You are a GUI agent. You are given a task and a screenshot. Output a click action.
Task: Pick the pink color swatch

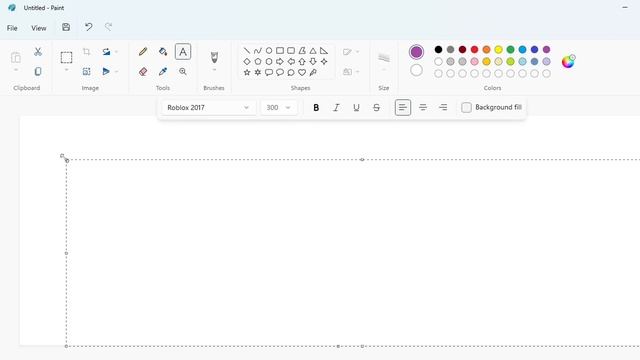tap(474, 62)
